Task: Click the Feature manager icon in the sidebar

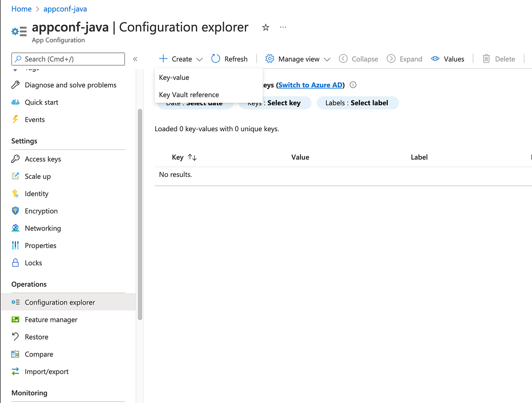Action: pyautogui.click(x=16, y=320)
